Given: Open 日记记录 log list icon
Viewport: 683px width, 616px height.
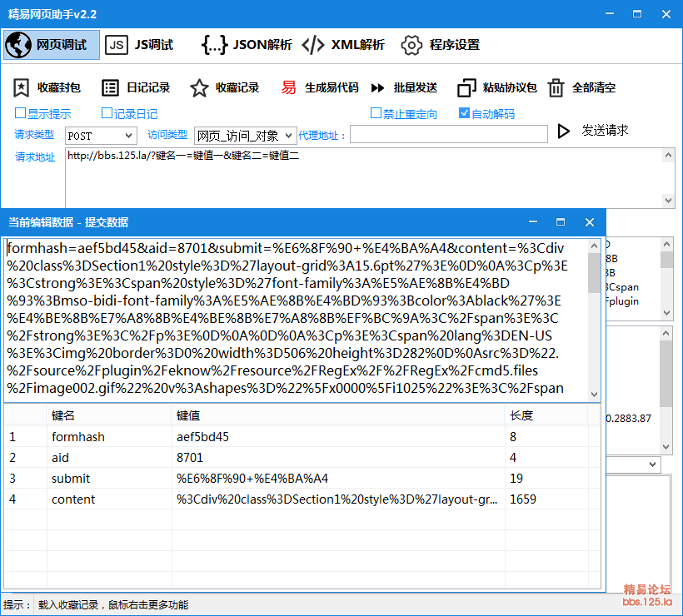Looking at the screenshot, I should 110,87.
